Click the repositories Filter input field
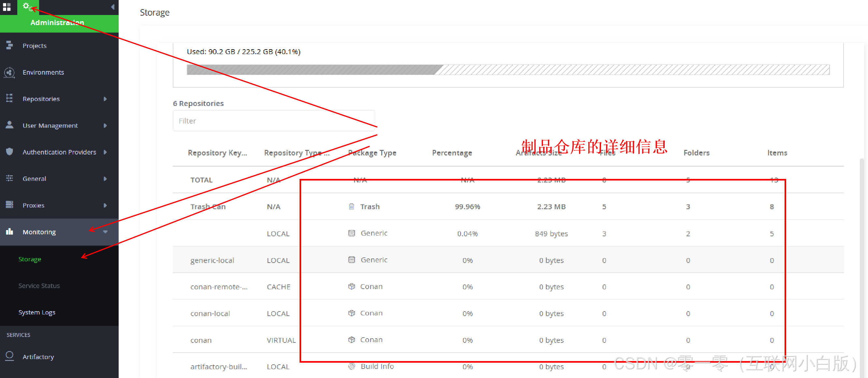This screenshot has height=378, width=868. pyautogui.click(x=273, y=121)
